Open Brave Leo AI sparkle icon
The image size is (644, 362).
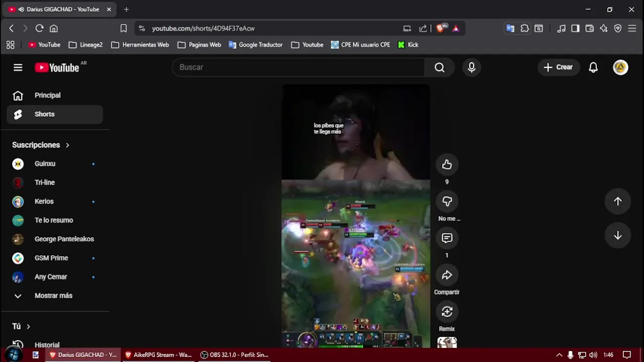[604, 29]
